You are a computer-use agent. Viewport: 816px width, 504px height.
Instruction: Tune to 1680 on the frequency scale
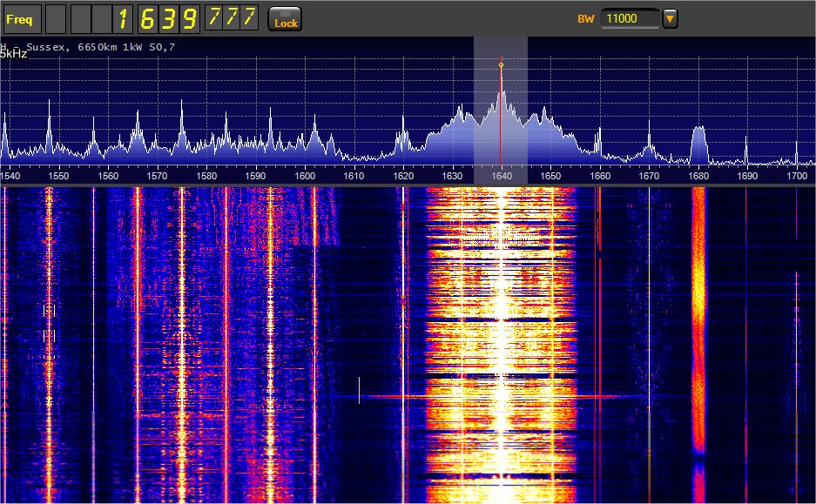(698, 176)
